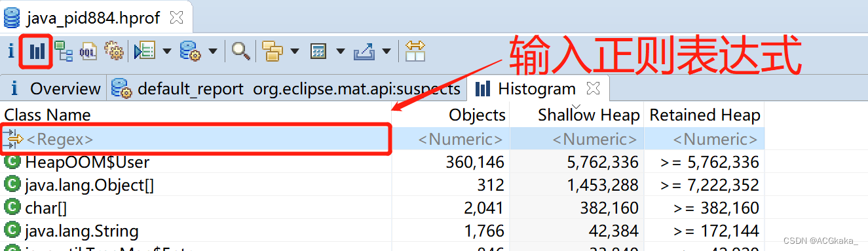Screen dimensions: 868x251
Task: Click the class icon beside HeapOOM$User
Action: [x=12, y=162]
